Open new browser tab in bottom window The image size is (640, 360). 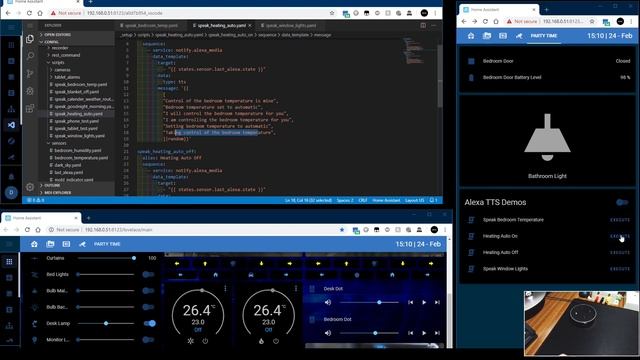pyautogui.click(x=89, y=218)
